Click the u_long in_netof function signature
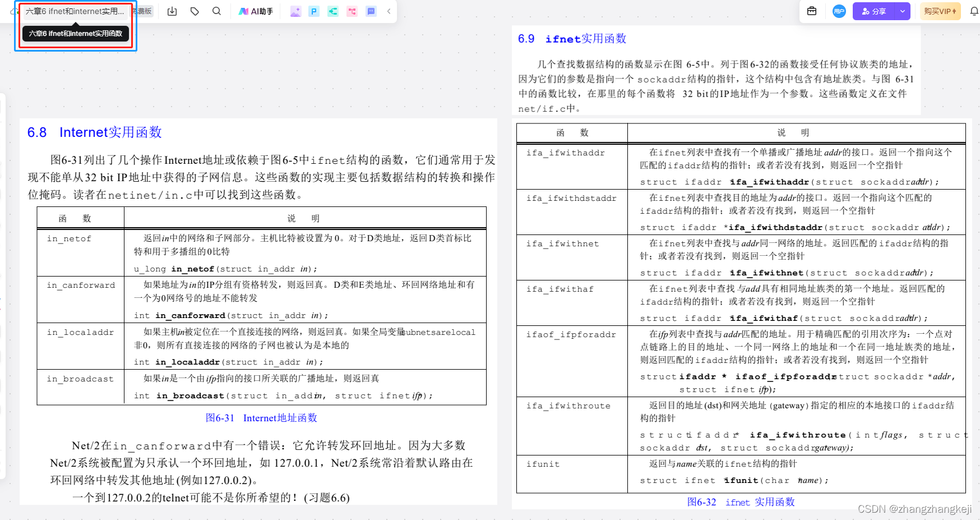The image size is (980, 520). 226,269
